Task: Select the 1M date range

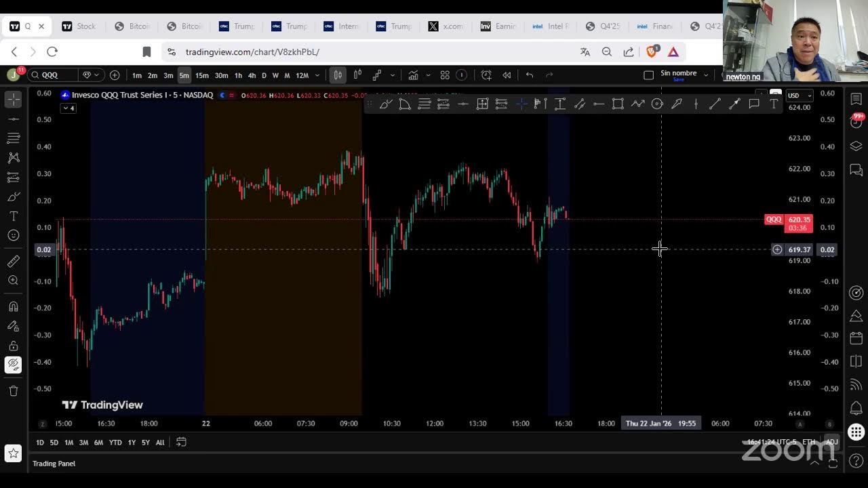Action: (x=68, y=443)
